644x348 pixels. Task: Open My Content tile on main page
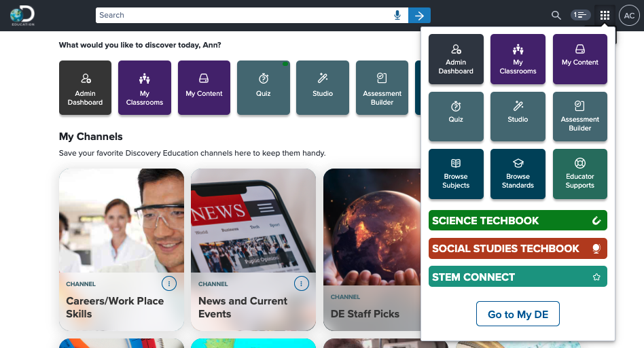[x=204, y=88]
